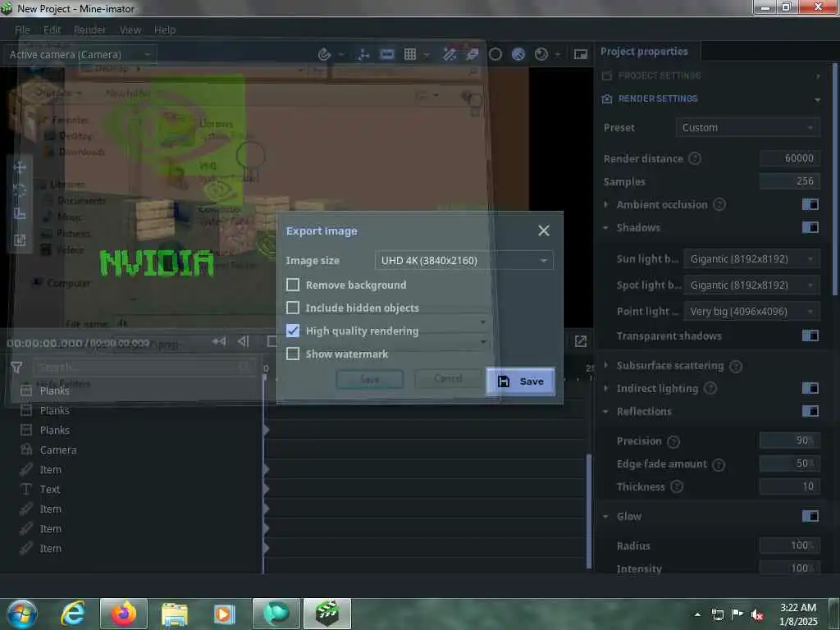
Task: Click the help icon next to Ambient occlusion
Action: point(719,204)
